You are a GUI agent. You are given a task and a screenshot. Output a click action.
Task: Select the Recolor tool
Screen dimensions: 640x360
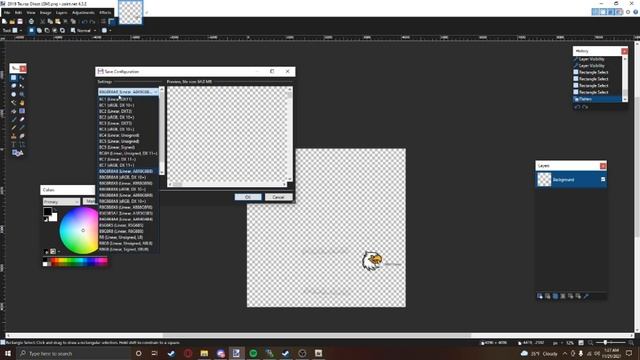[22, 136]
